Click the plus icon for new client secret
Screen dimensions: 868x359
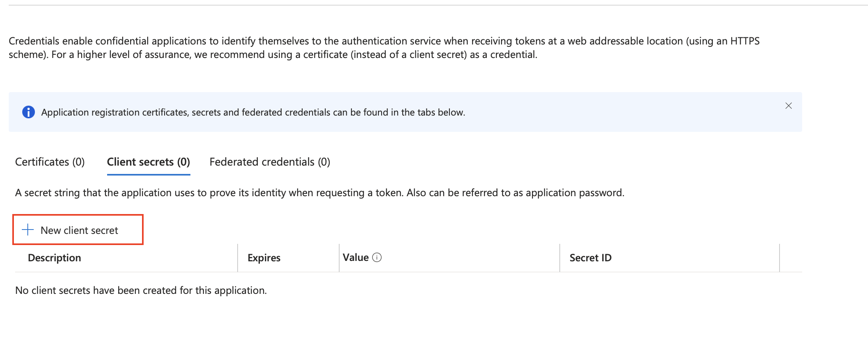(28, 230)
